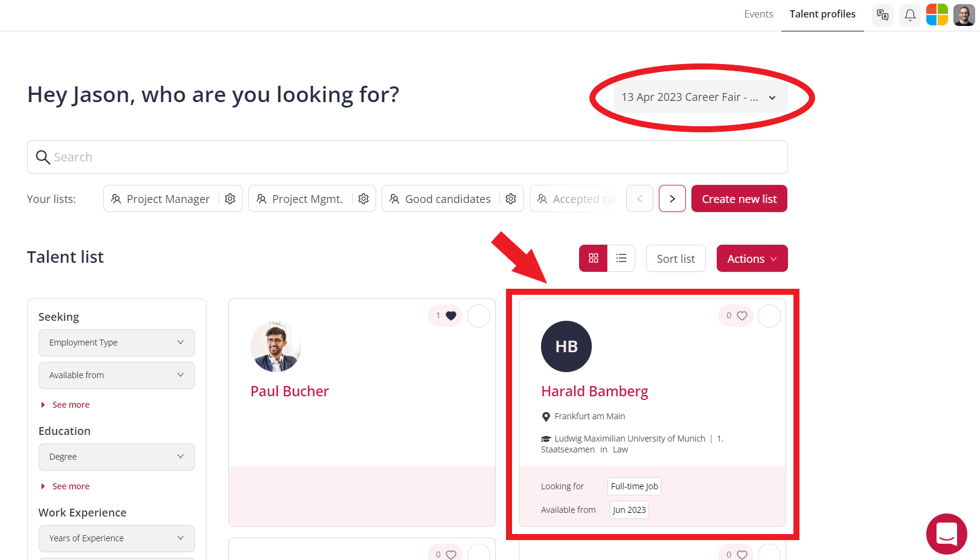Switch to list view layout
This screenshot has height=560, width=980.
(621, 259)
